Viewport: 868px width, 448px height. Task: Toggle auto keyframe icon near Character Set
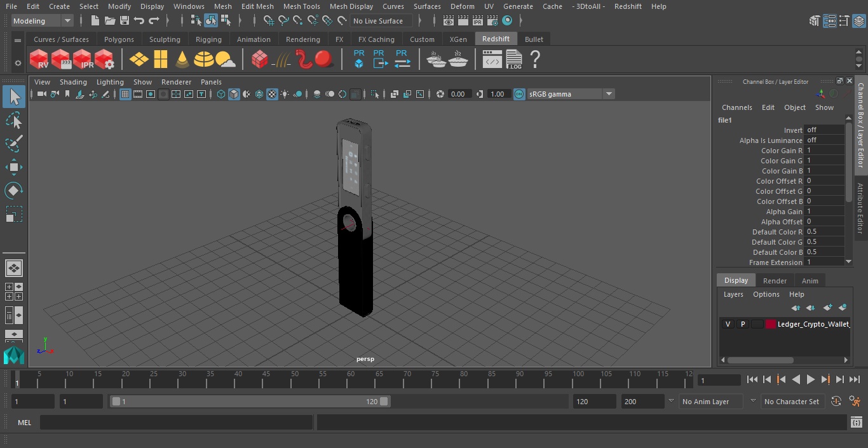(x=836, y=401)
